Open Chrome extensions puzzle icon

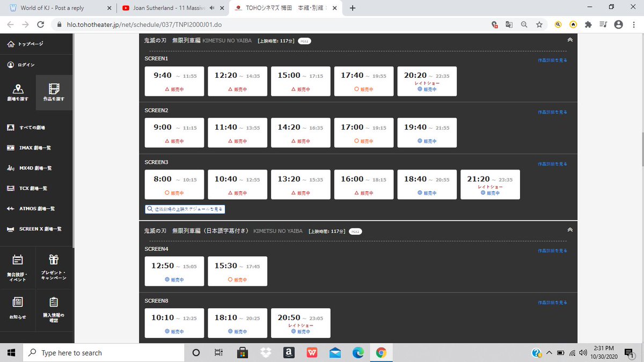click(x=588, y=25)
